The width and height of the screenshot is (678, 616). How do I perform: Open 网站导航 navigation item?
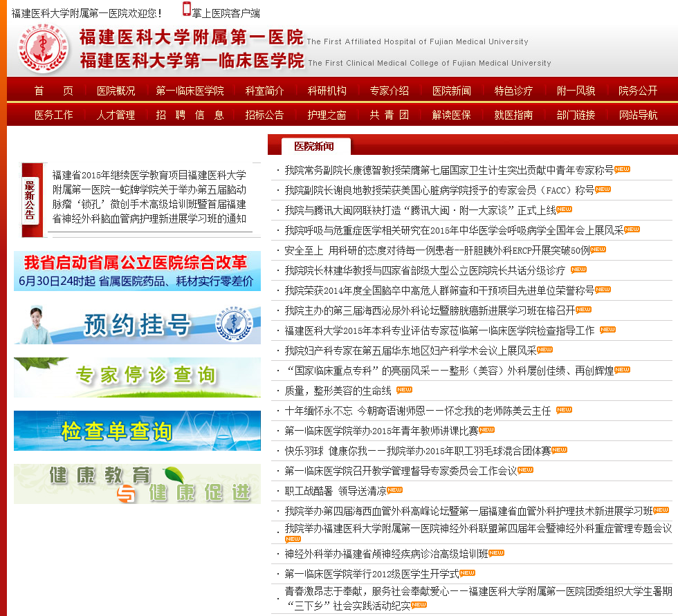pyautogui.click(x=638, y=115)
